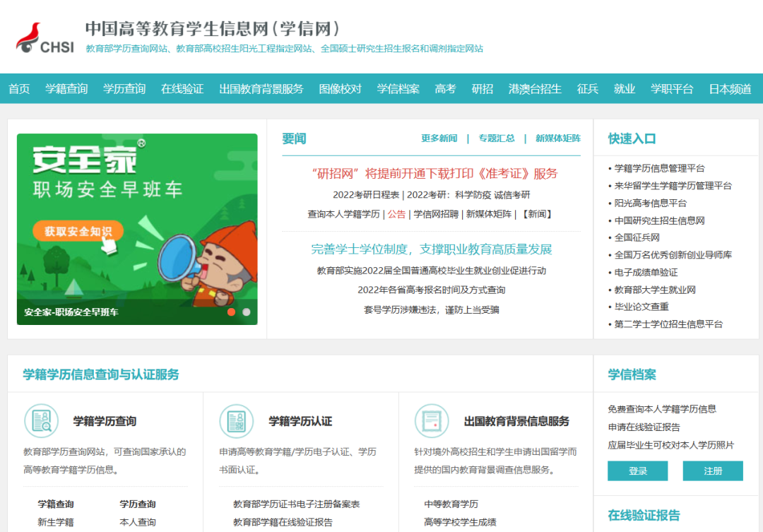Open 出国教育背景服务 in the top menu

coord(261,89)
